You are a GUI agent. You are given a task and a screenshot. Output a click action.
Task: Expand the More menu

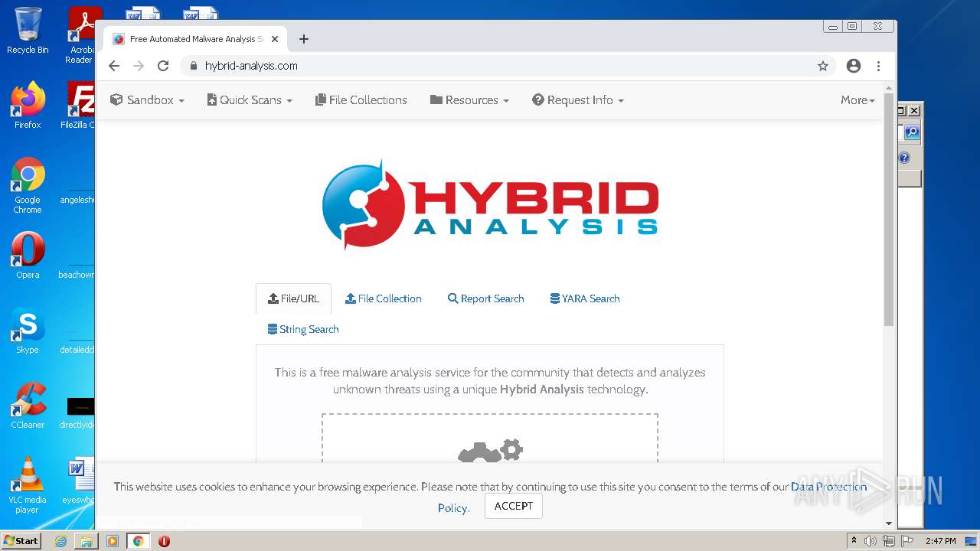click(x=857, y=100)
